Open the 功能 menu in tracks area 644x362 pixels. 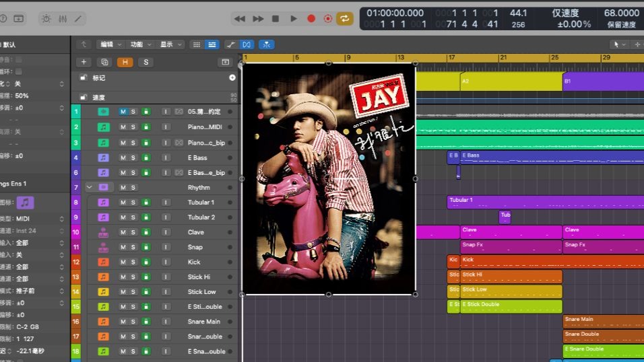pos(140,44)
